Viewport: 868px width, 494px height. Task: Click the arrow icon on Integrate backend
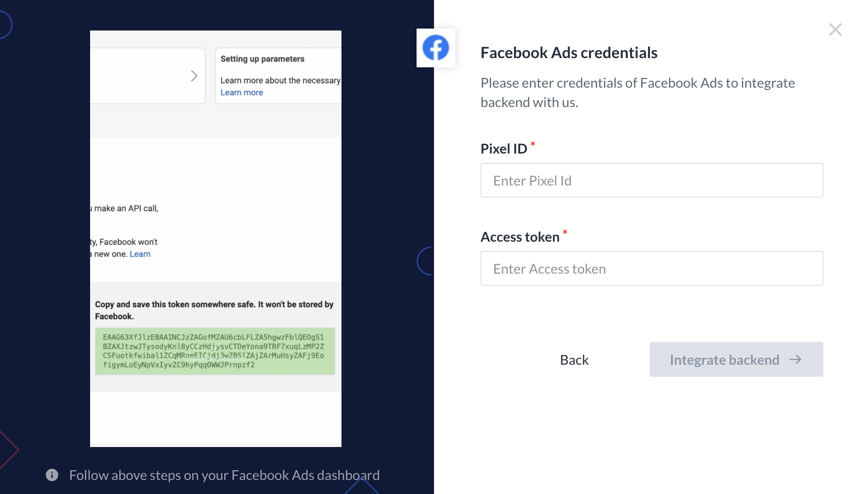[x=795, y=359]
